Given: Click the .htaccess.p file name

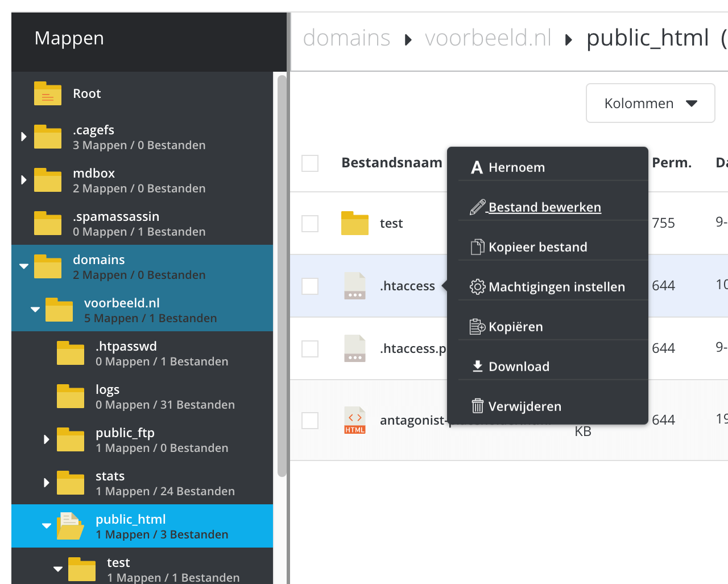Looking at the screenshot, I should 413,348.
